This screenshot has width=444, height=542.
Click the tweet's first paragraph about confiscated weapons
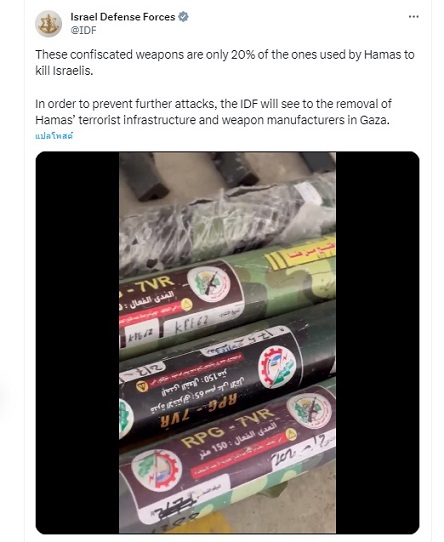[225, 63]
